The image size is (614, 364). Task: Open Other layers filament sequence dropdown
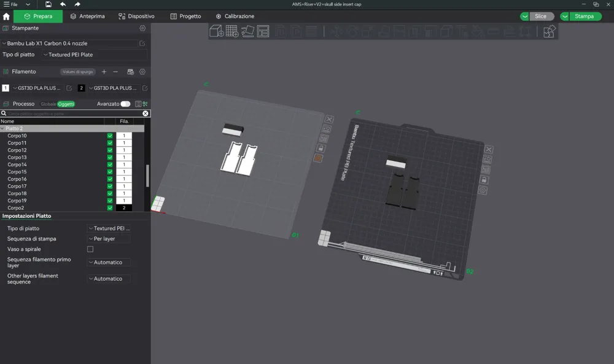point(109,279)
